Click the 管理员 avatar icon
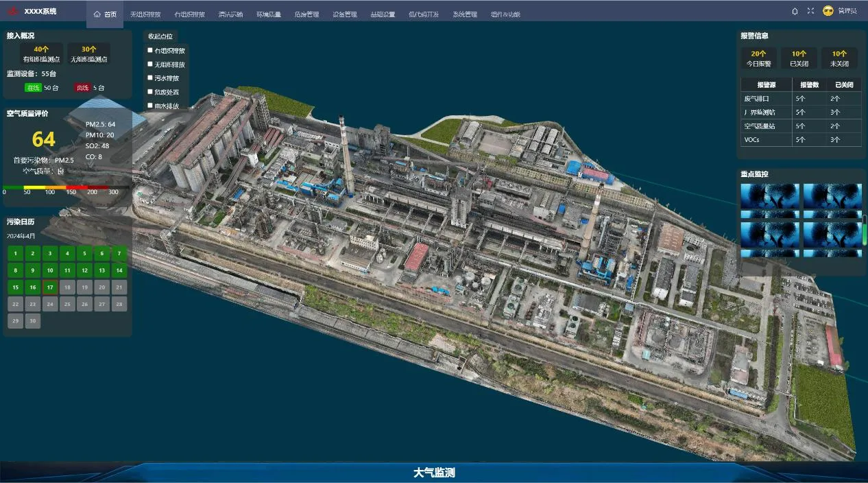Image resolution: width=868 pixels, height=483 pixels. point(828,11)
